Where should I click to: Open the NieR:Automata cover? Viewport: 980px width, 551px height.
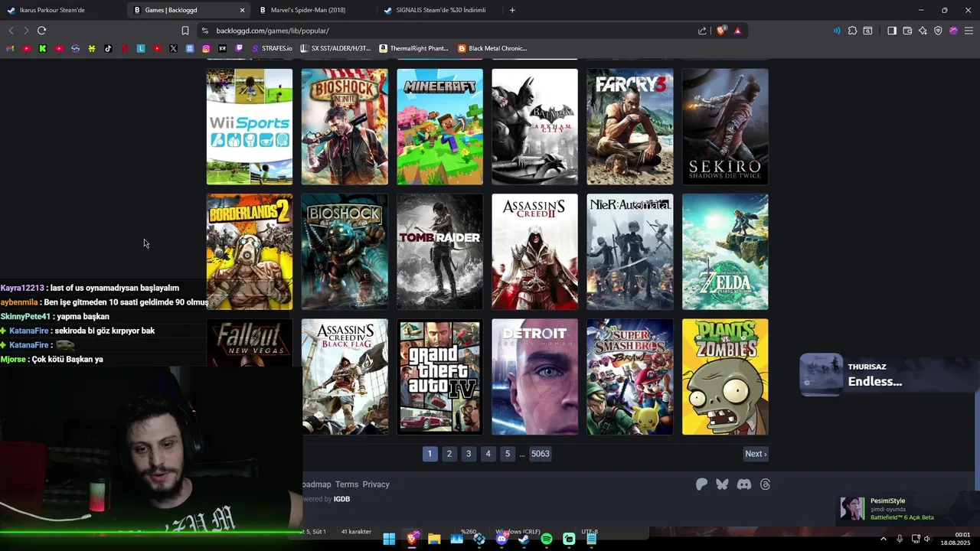pyautogui.click(x=630, y=252)
